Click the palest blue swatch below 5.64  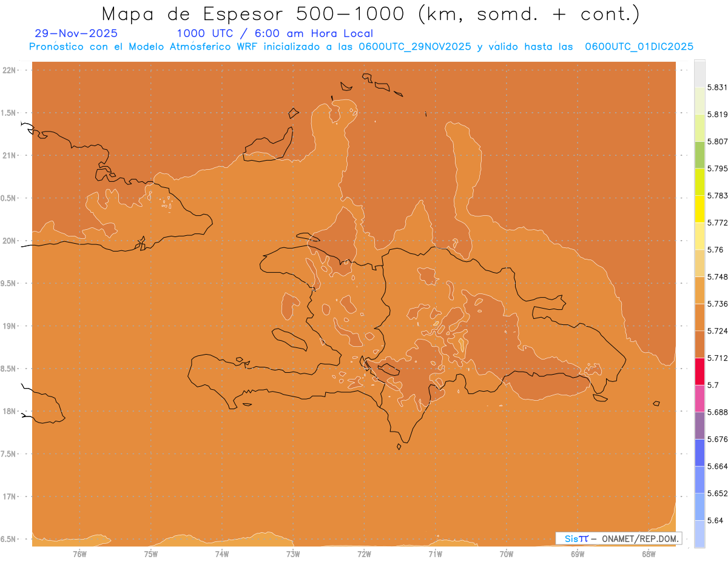(x=699, y=534)
